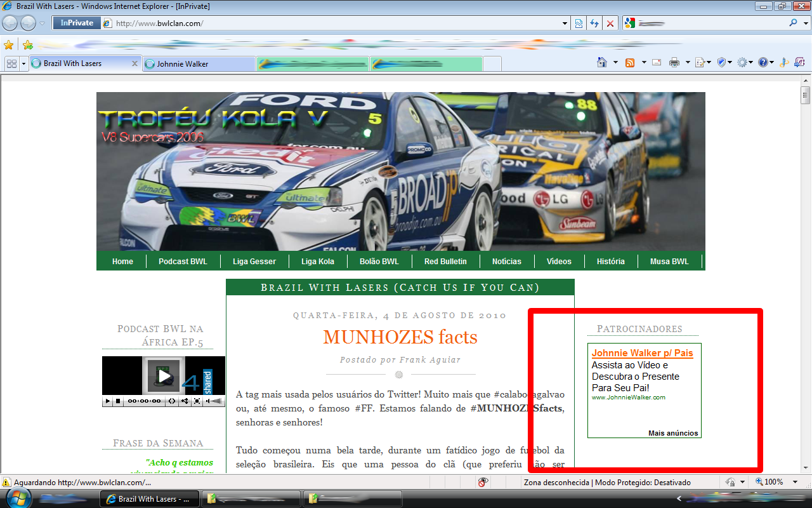Image resolution: width=812 pixels, height=508 pixels.
Task: Toggle Compatibility View broken-page icon
Action: 579,23
